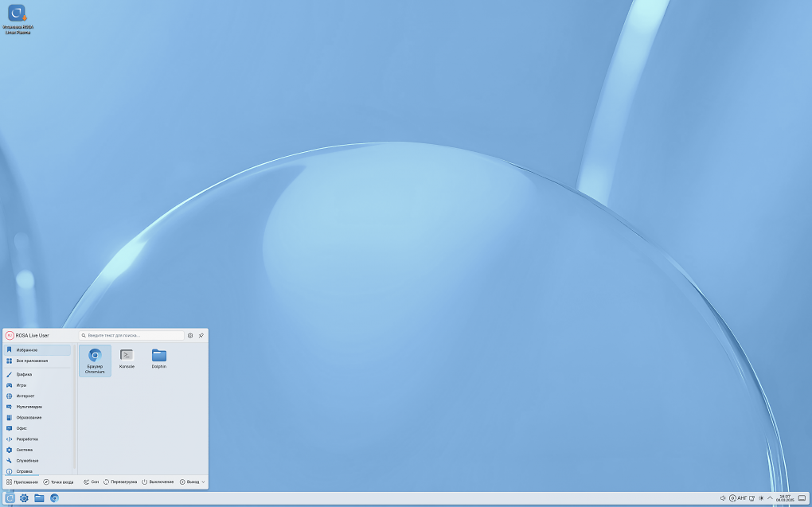This screenshot has width=812, height=507.
Task: Open the Мультимедиа category
Action: [x=37, y=407]
